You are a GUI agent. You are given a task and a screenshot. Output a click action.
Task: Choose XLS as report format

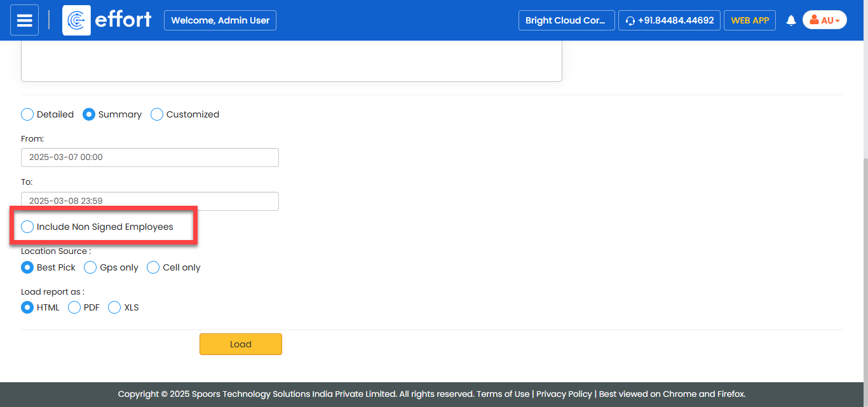114,307
